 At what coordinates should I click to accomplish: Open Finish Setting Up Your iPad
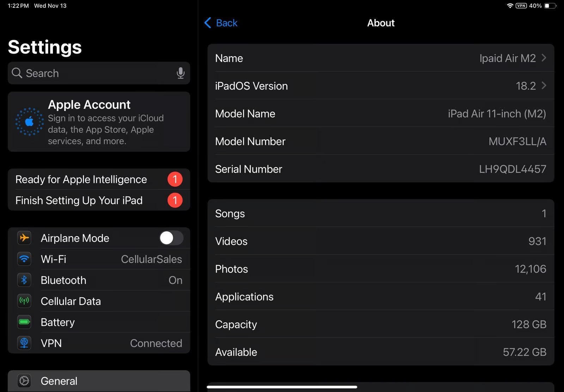pyautogui.click(x=79, y=200)
